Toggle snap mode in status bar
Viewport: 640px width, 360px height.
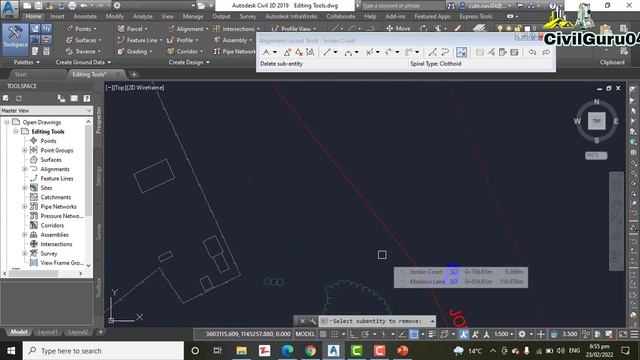pos(335,334)
